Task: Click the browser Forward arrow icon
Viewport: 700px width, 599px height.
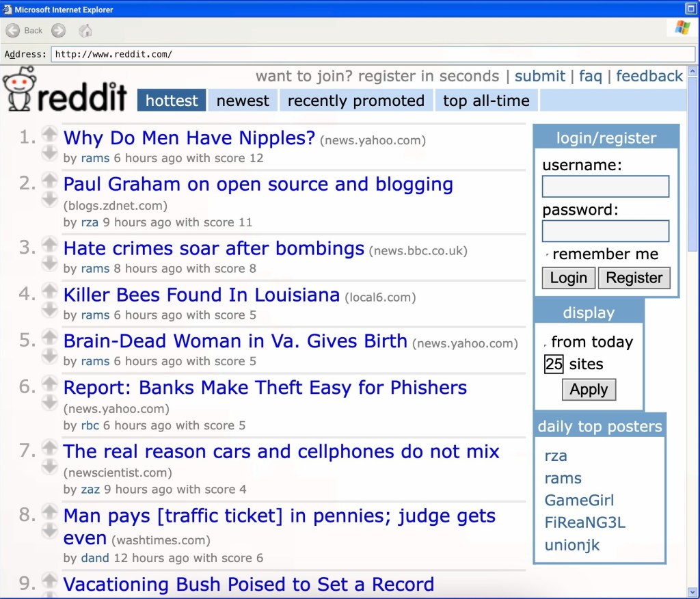Action: [x=59, y=30]
